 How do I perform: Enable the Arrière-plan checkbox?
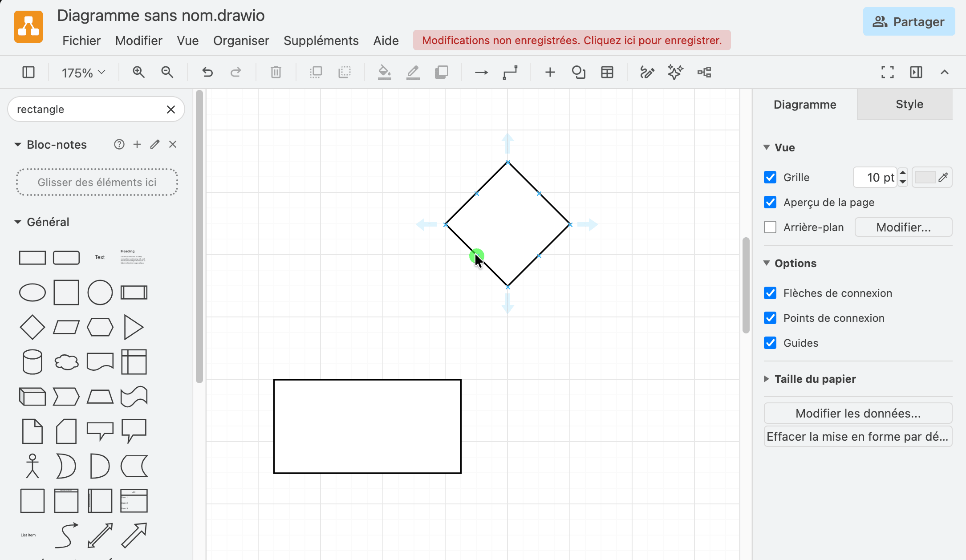click(x=770, y=227)
